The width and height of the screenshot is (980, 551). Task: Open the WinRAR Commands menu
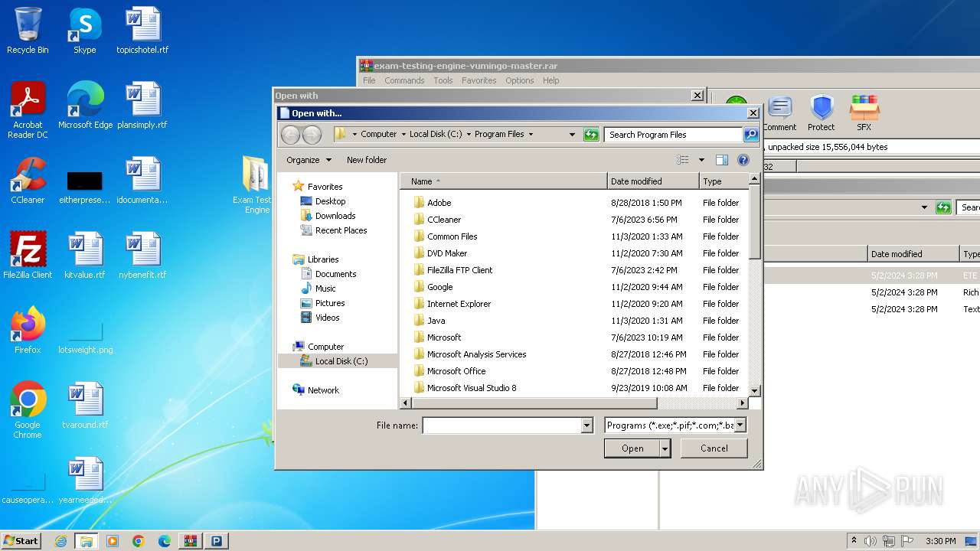pyautogui.click(x=404, y=80)
